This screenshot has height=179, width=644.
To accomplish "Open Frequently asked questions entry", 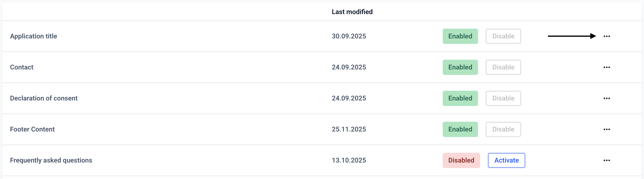I will [51, 160].
